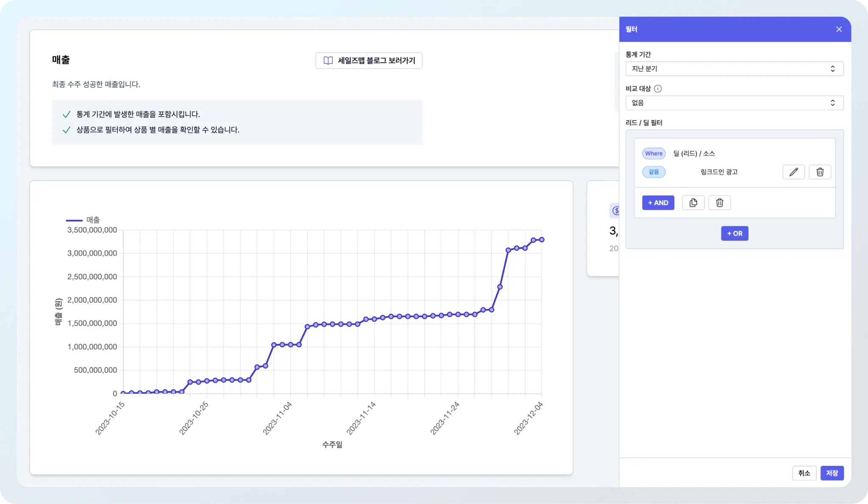This screenshot has height=504, width=868.
Task: Click the 매출 heading
Action: [x=61, y=60]
